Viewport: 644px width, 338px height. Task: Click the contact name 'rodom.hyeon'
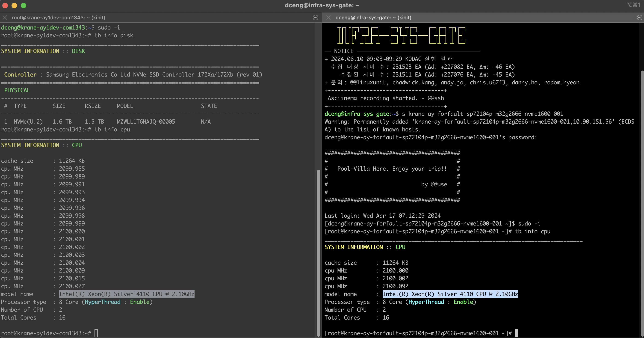pos(561,83)
